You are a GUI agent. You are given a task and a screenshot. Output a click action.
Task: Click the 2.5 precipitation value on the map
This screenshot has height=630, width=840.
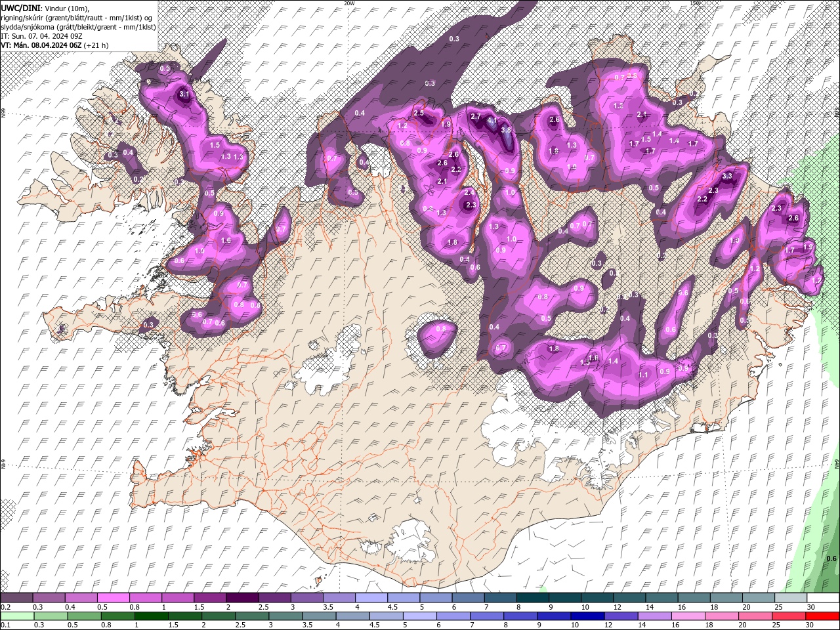tap(419, 114)
